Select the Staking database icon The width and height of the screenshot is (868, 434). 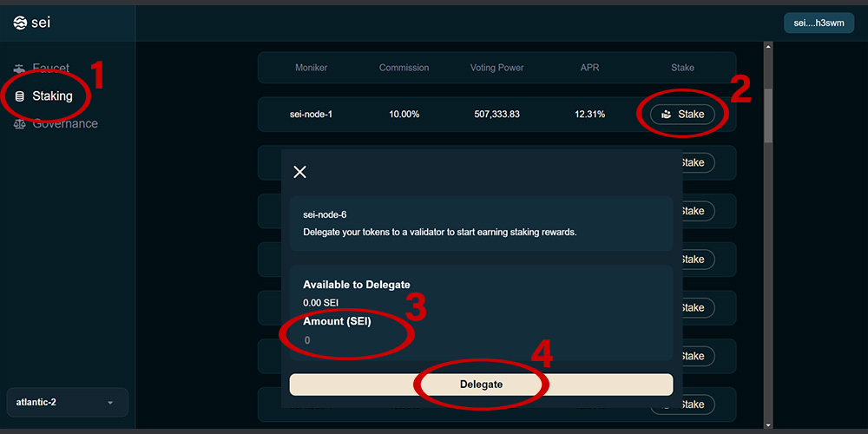point(19,96)
